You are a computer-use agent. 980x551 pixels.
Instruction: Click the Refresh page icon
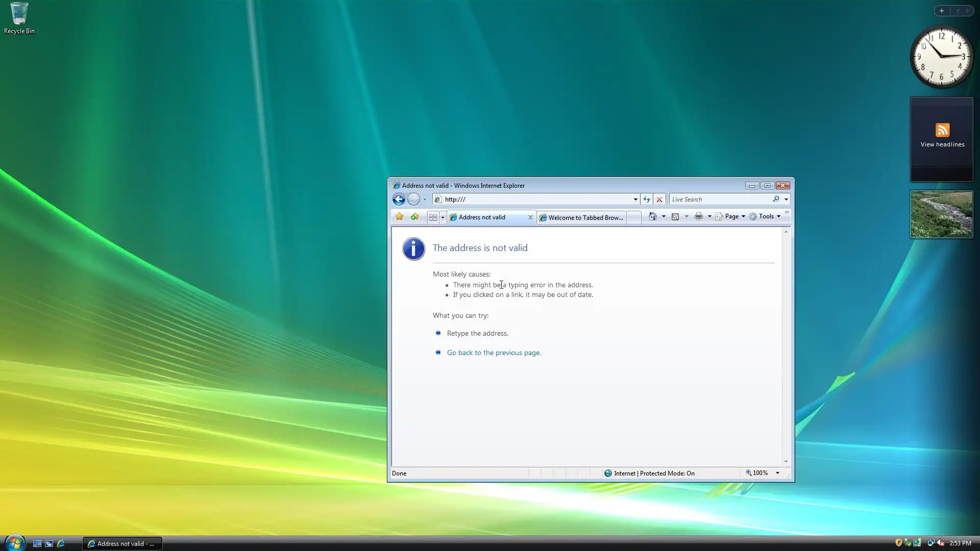[647, 199]
